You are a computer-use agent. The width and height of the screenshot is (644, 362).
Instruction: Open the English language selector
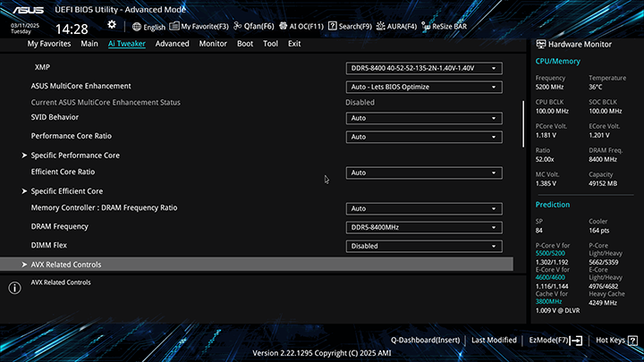click(x=148, y=27)
